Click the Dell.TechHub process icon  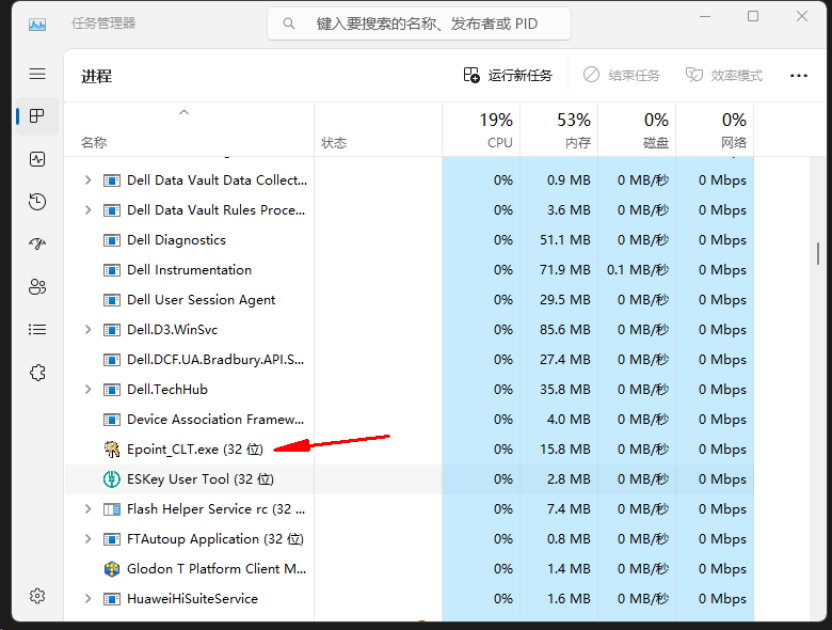[x=111, y=390]
